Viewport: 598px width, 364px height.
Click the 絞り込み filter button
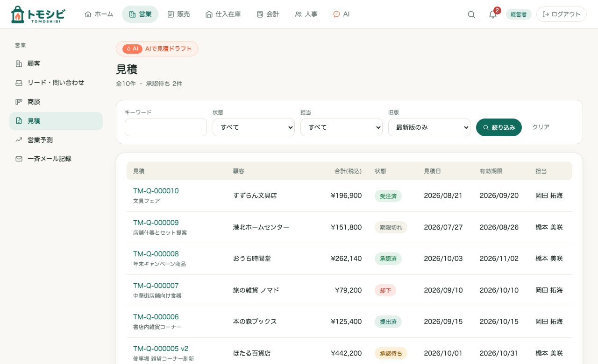point(499,127)
